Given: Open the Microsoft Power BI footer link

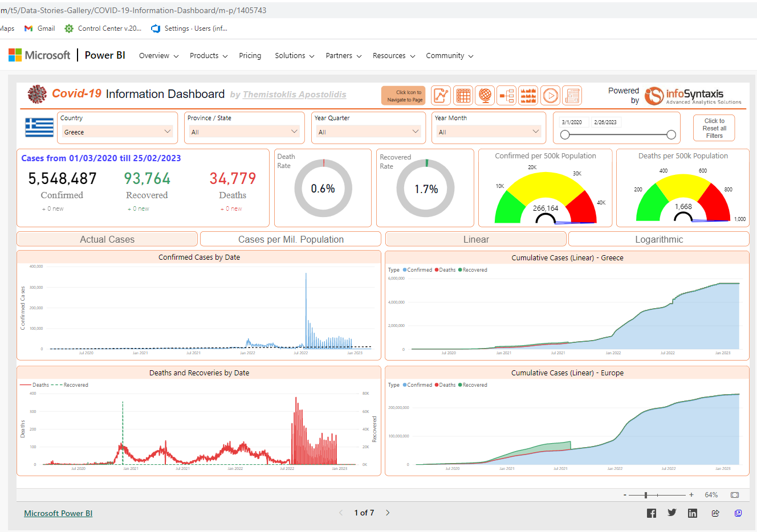Looking at the screenshot, I should tap(58, 513).
